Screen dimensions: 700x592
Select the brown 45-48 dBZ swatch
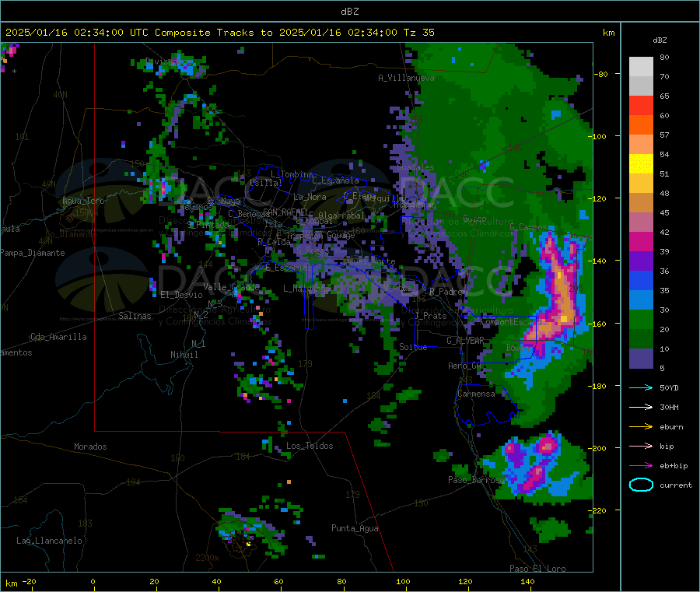[x=641, y=203]
